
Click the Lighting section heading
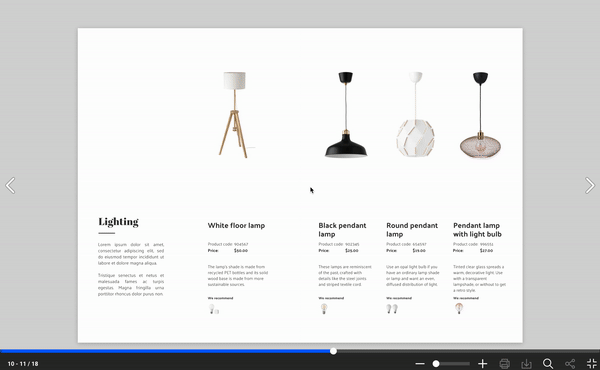[x=118, y=222]
